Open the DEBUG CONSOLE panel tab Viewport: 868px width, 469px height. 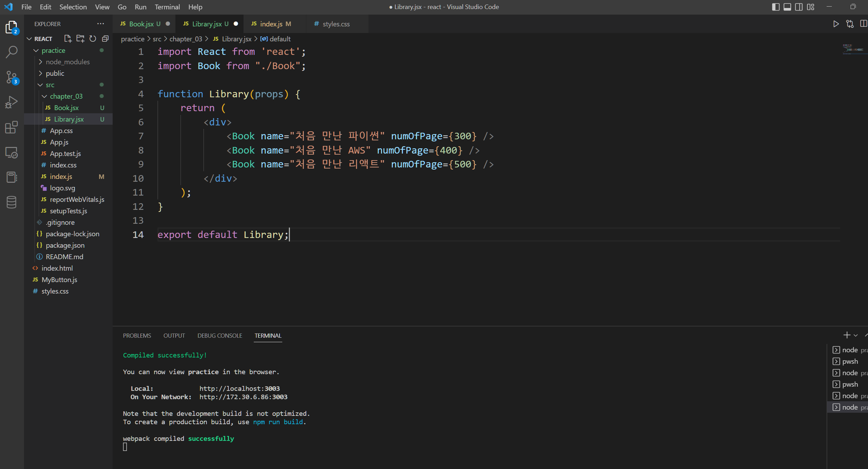(220, 336)
